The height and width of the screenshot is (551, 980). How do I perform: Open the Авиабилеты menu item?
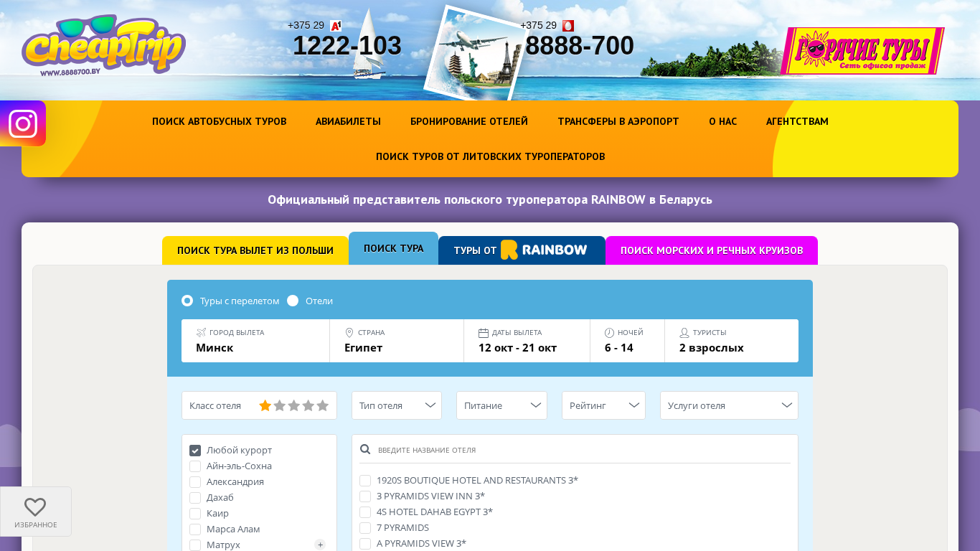pos(348,121)
